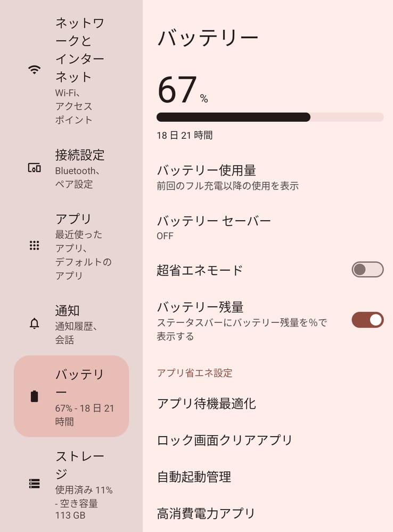Open アプリ待機最適化 option
Screen dimensions: 393x532
(207, 403)
